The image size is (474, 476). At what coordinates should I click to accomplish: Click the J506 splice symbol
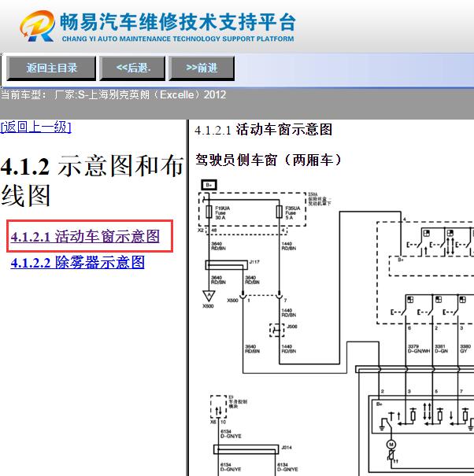277,330
